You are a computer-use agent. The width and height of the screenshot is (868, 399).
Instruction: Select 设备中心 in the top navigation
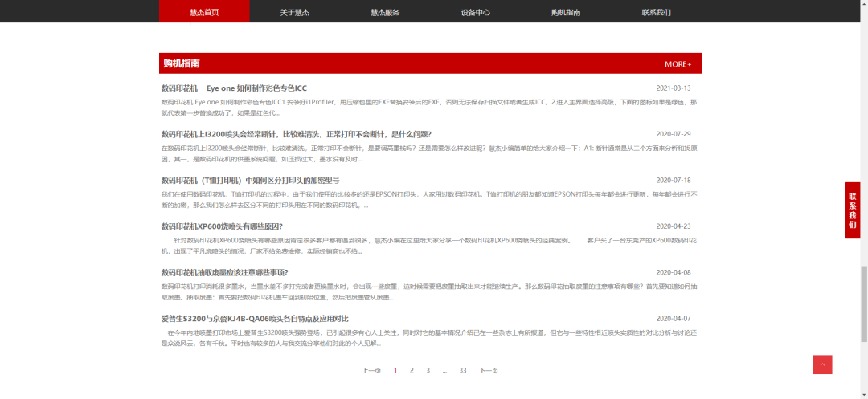click(x=476, y=12)
